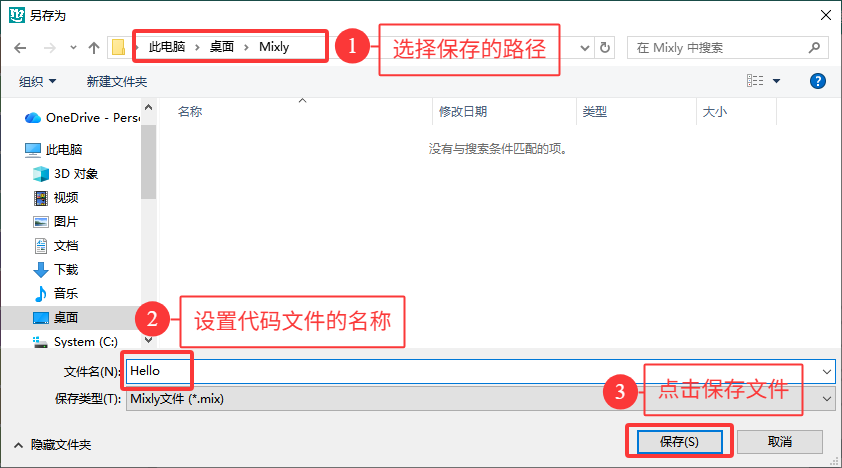Open the view options dropdown arrow
Image resolution: width=842 pixels, height=468 pixels.
[x=776, y=81]
